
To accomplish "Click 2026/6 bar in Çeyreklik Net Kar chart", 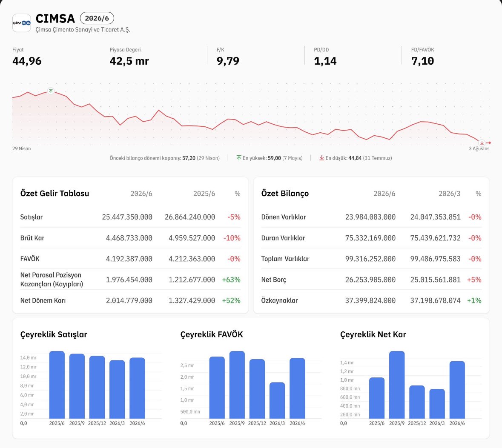I will point(457,390).
